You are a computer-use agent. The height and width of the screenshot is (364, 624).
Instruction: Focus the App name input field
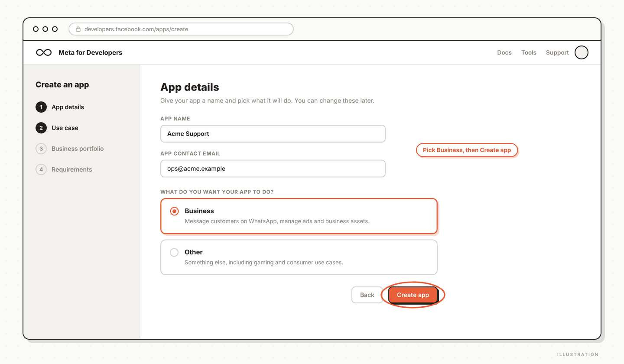pyautogui.click(x=273, y=133)
